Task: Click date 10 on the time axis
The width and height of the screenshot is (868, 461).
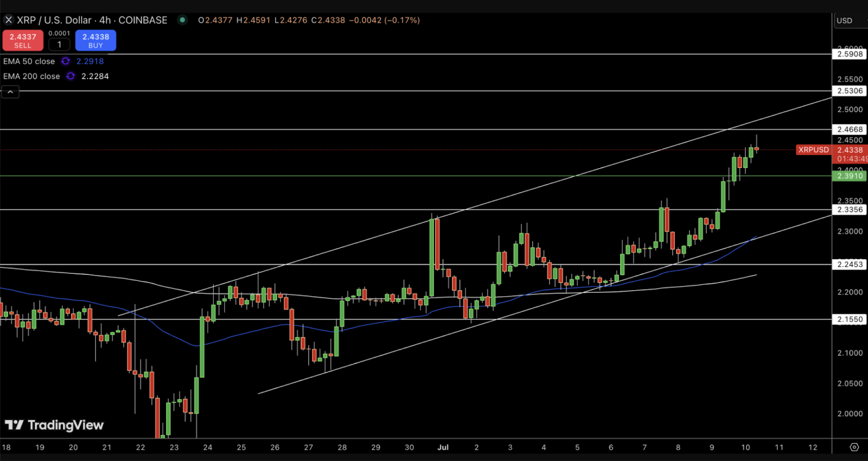Action: [745, 447]
